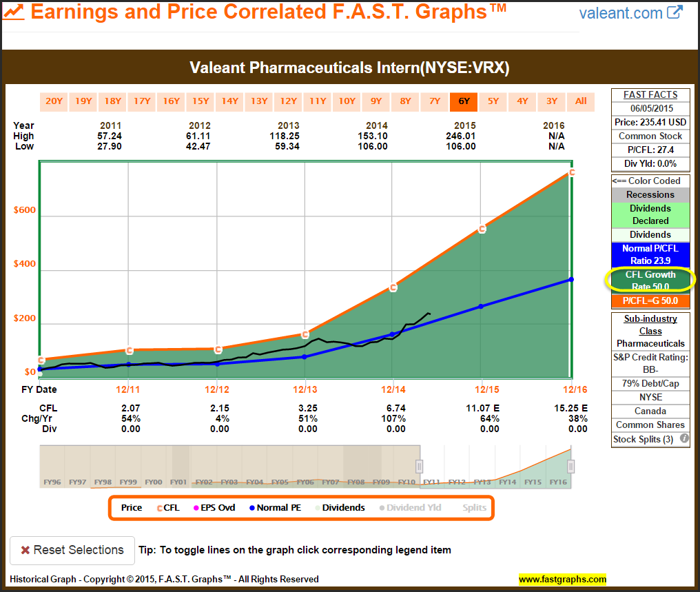This screenshot has height=592, width=700.
Task: Click the Reset Selections button
Action: tap(72, 550)
